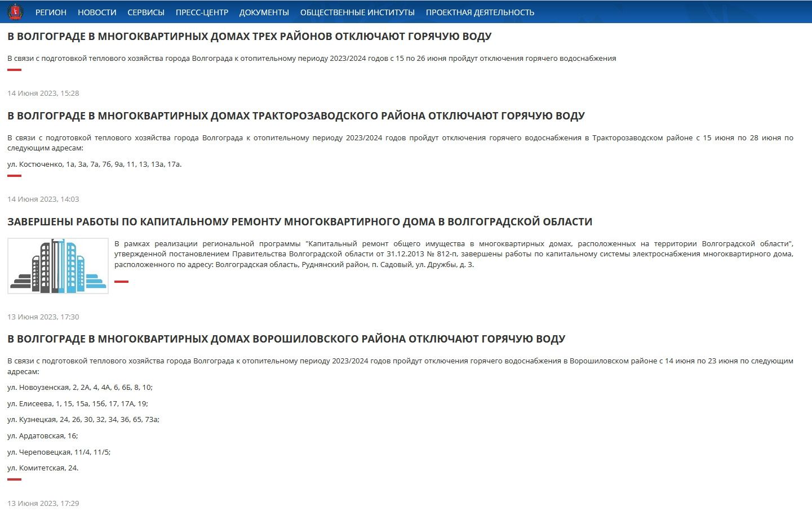
Task: Click the red dash below ул. Комитетская, 24
Action: click(x=14, y=479)
